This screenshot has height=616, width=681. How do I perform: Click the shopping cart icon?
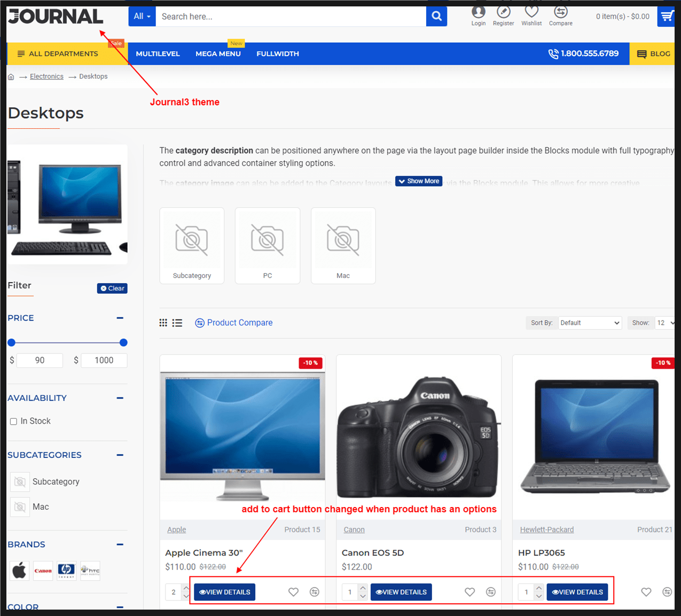point(667,16)
